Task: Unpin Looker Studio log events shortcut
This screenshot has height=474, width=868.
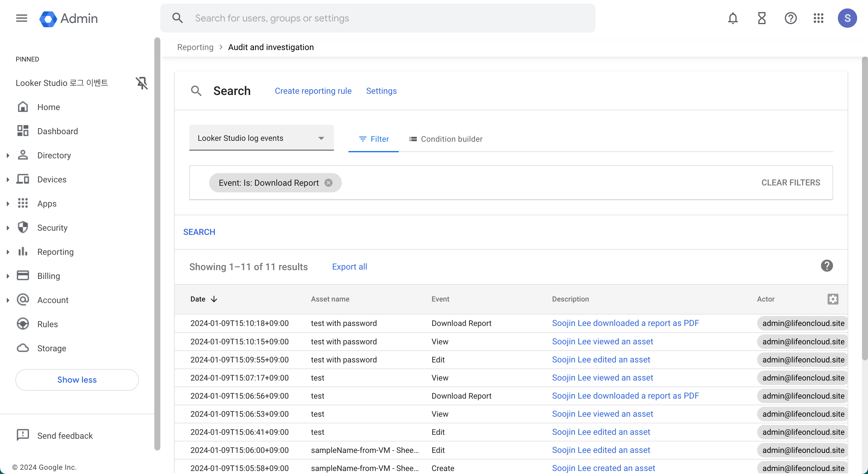Action: [142, 83]
